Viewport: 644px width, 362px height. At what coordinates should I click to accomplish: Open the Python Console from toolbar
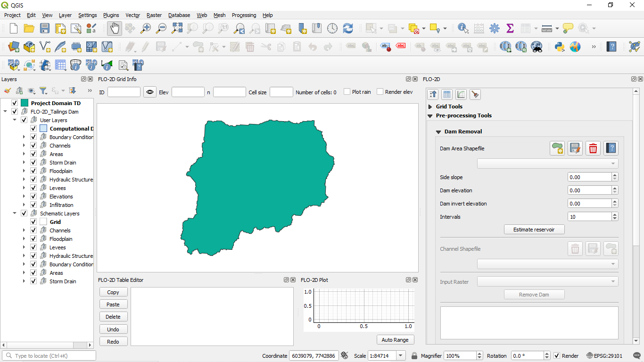(x=560, y=47)
